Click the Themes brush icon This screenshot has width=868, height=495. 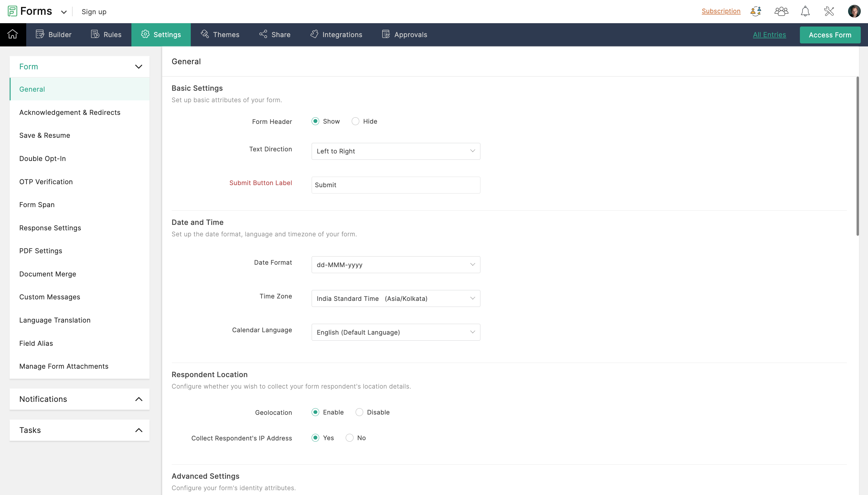pos(205,34)
